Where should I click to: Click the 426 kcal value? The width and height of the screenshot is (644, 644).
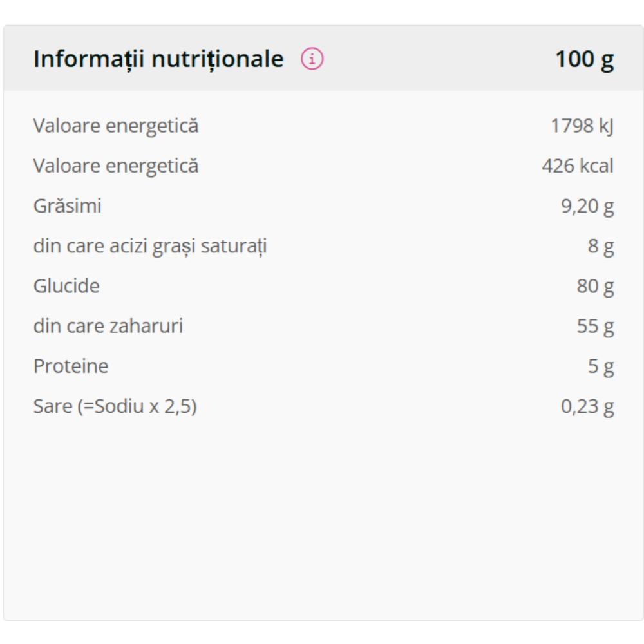(x=578, y=166)
